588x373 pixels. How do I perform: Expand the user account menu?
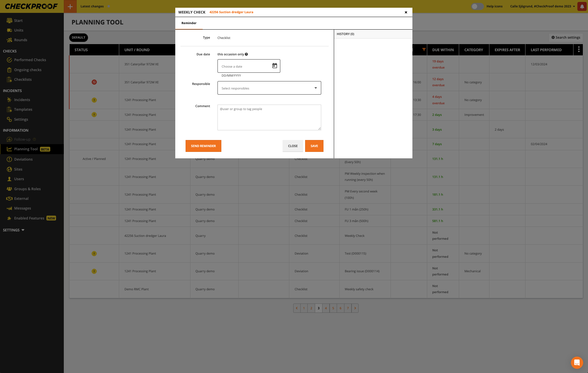click(543, 6)
